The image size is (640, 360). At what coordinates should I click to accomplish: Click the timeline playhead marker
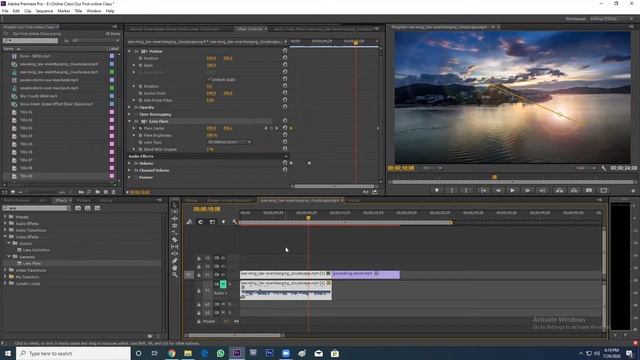coord(308,218)
